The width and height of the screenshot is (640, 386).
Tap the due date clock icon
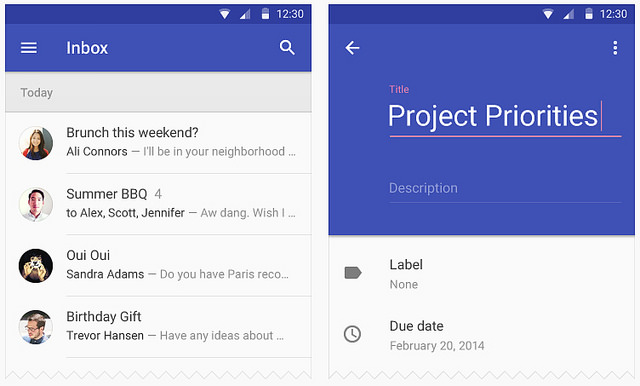pyautogui.click(x=352, y=334)
